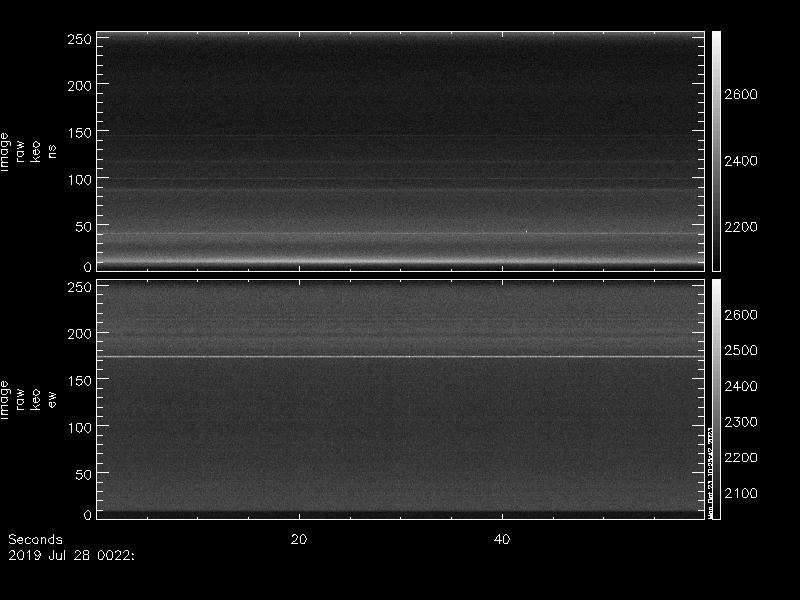This screenshot has height=600, width=800.
Task: Click the bright white dot in the ns keogram
Action: pyautogui.click(x=527, y=231)
